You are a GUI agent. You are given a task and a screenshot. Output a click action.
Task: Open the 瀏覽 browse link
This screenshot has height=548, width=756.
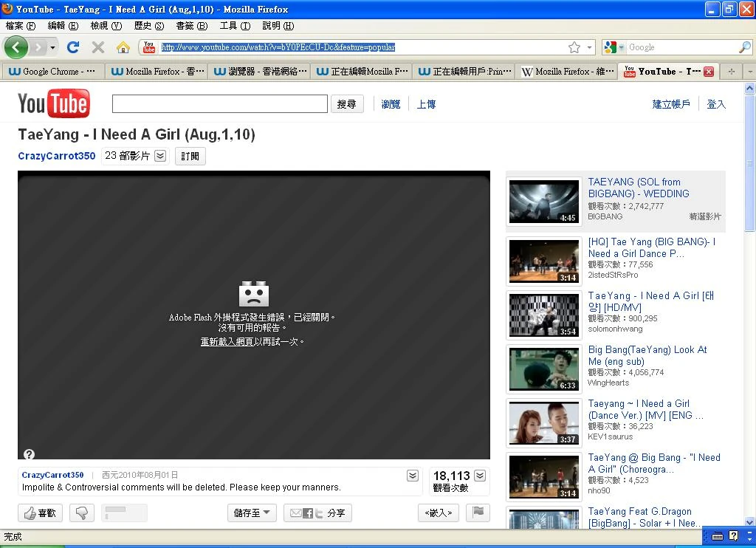pyautogui.click(x=391, y=104)
